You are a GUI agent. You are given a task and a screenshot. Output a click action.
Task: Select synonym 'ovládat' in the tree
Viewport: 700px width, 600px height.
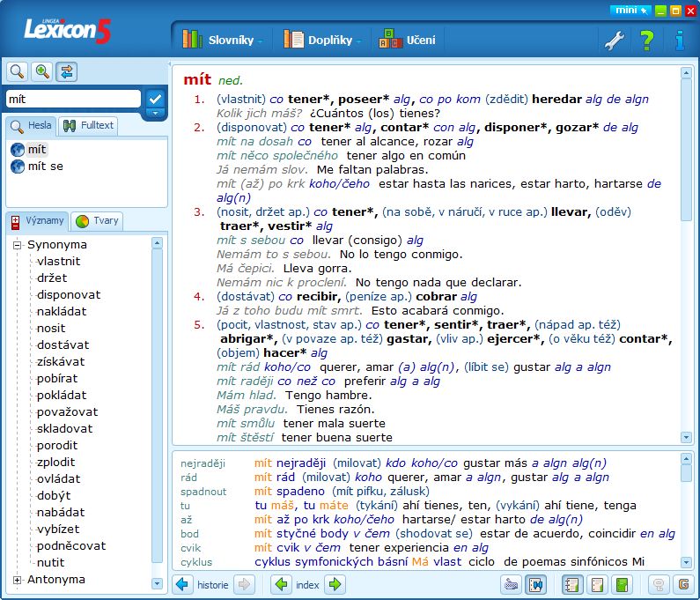(58, 479)
